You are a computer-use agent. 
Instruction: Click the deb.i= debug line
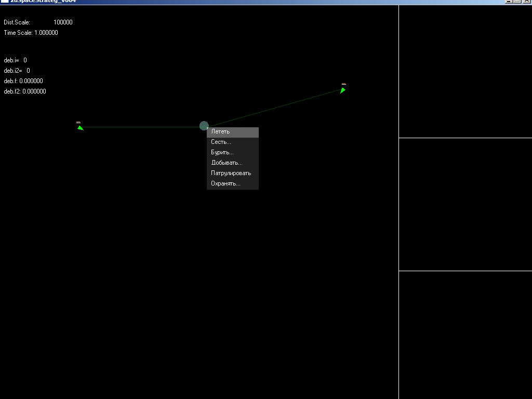16,61
